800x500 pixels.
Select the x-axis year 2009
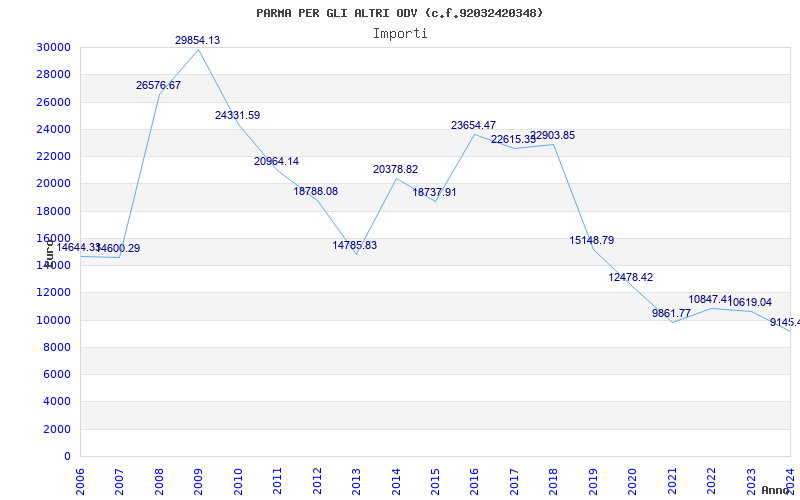point(198,481)
